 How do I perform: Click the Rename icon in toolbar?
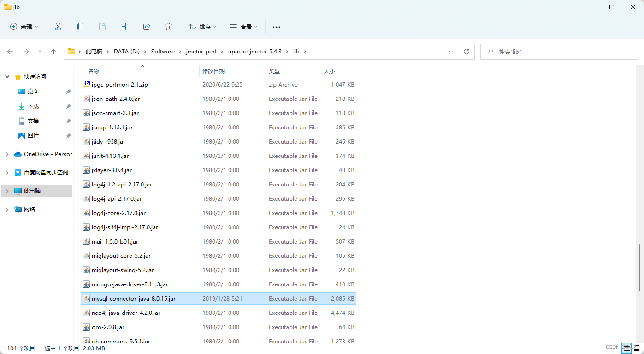[x=124, y=27]
